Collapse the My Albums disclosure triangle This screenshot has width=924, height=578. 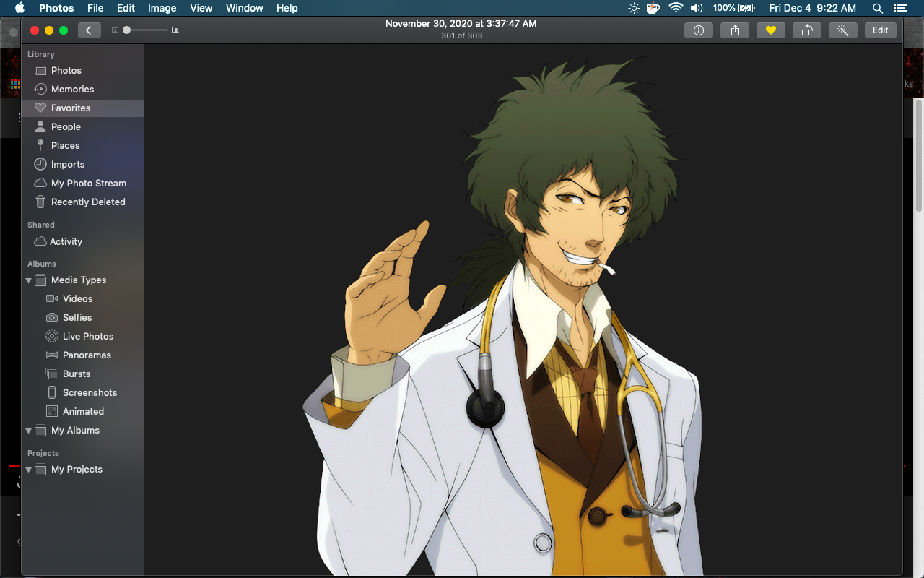pos(29,431)
